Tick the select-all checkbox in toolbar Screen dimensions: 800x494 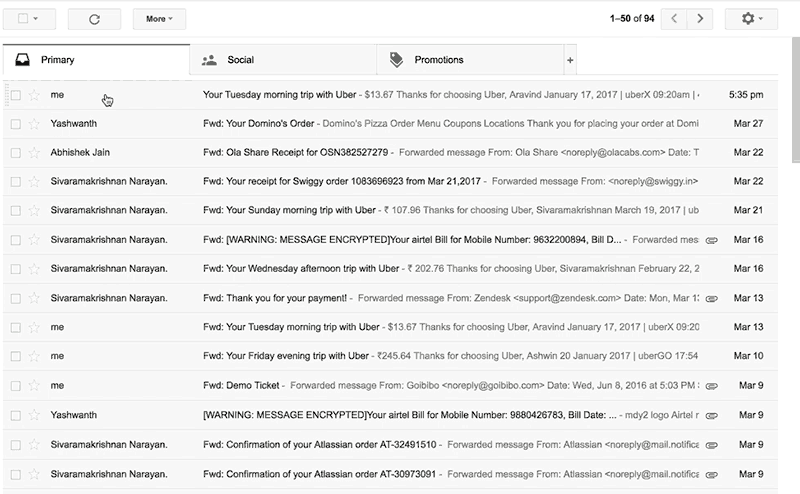(x=23, y=19)
